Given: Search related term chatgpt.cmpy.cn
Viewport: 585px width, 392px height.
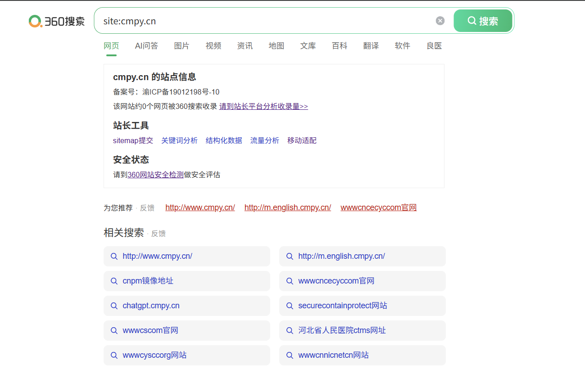Looking at the screenshot, I should pos(187,306).
